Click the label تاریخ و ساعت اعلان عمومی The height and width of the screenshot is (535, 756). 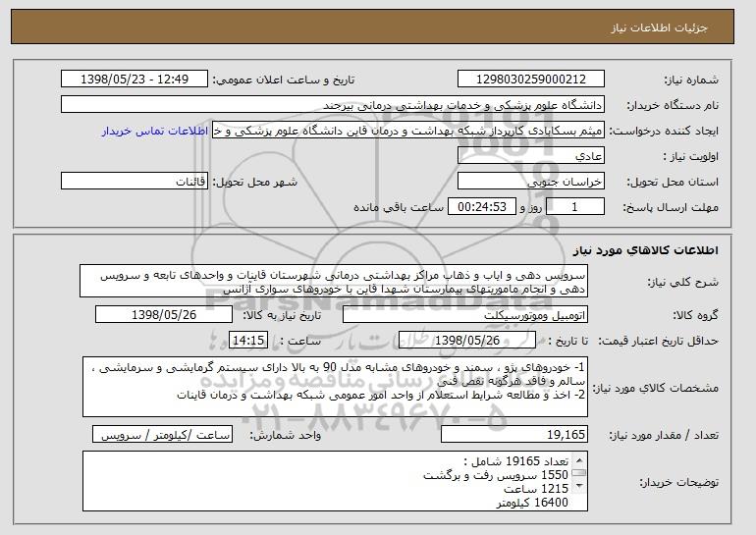click(284, 80)
